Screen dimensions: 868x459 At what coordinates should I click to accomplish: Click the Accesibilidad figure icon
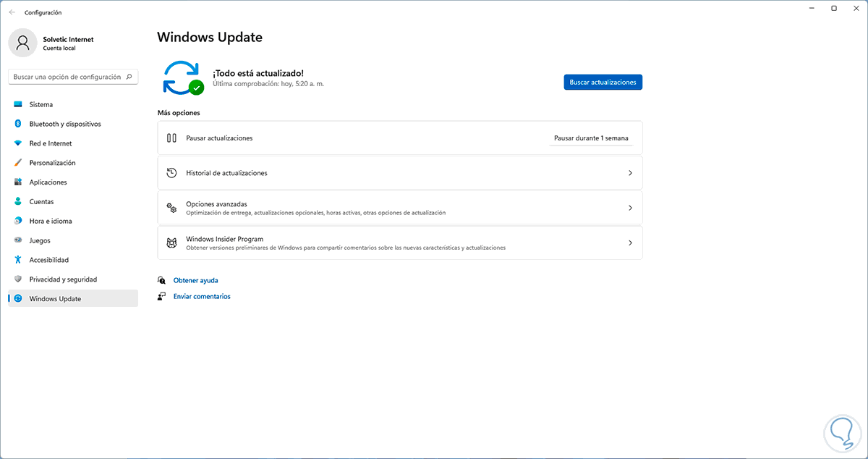click(18, 260)
